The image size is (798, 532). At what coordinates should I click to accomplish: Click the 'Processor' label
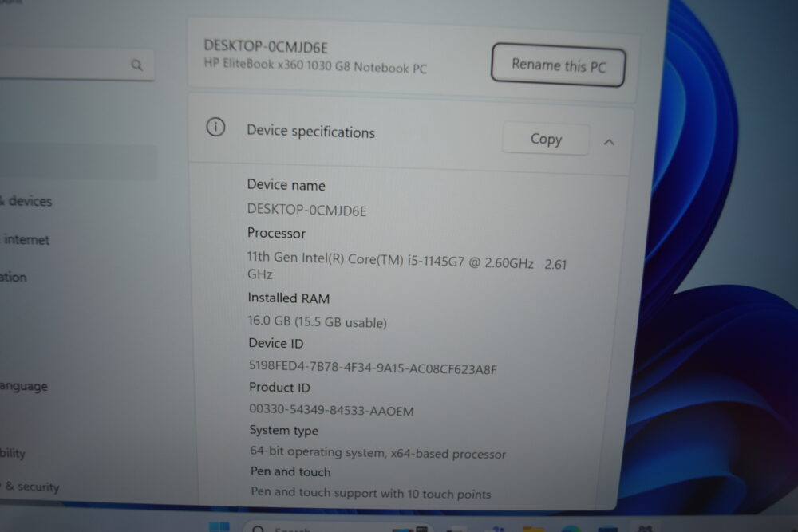pyautogui.click(x=276, y=234)
